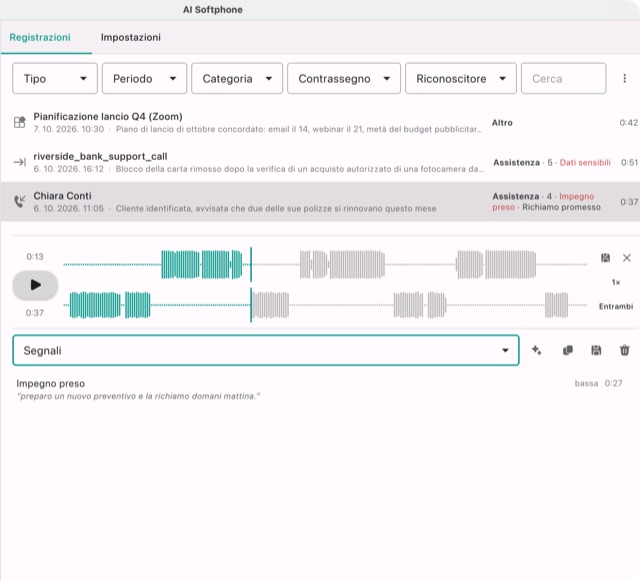Click the 0:42 duration of Pianificazione lancio
The width and height of the screenshot is (640, 581).
(629, 122)
